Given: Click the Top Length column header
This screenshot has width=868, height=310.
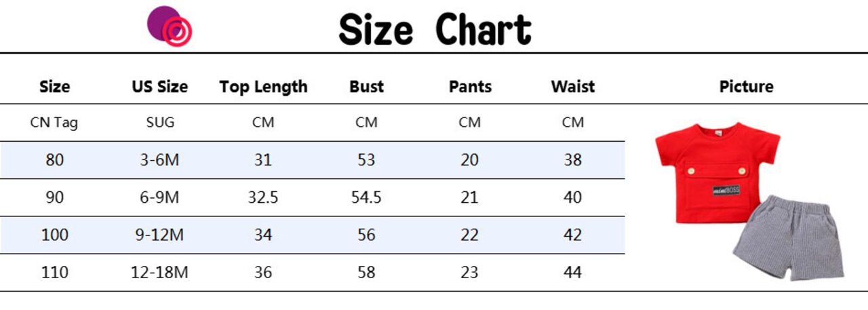Looking at the screenshot, I should [x=263, y=87].
